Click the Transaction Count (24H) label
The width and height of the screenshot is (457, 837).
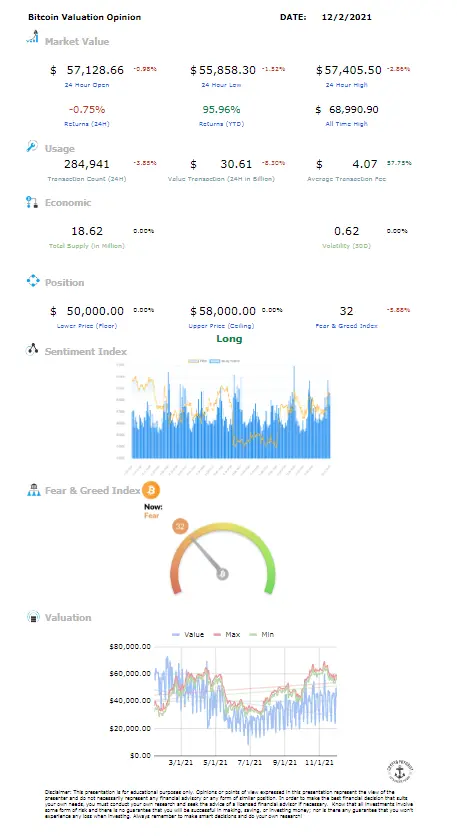pyautogui.click(x=87, y=179)
